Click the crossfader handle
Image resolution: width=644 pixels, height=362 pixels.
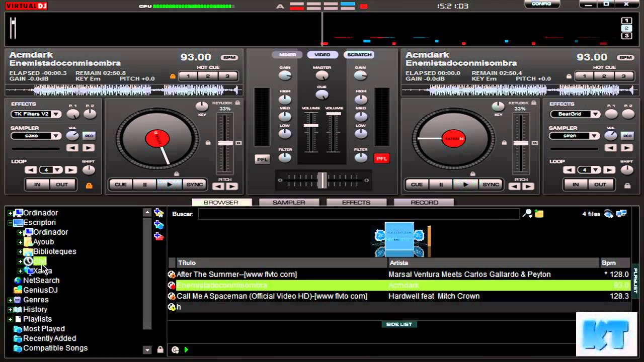[x=322, y=180]
